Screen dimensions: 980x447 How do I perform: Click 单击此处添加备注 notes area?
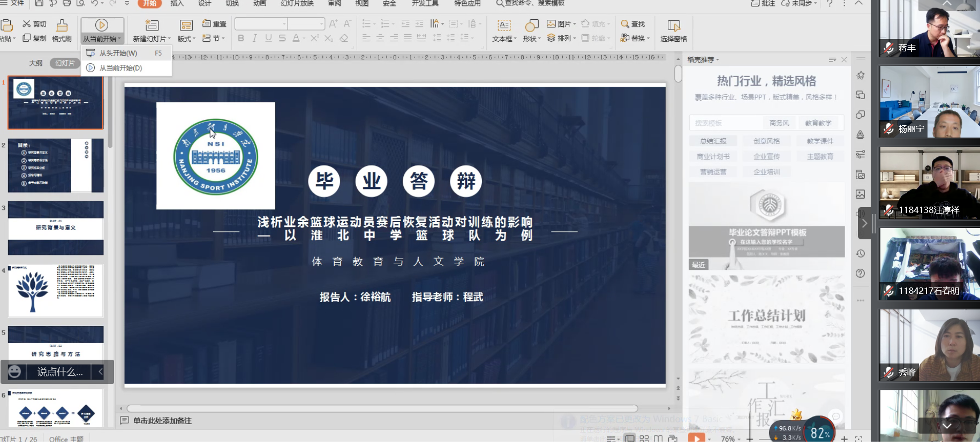click(162, 421)
